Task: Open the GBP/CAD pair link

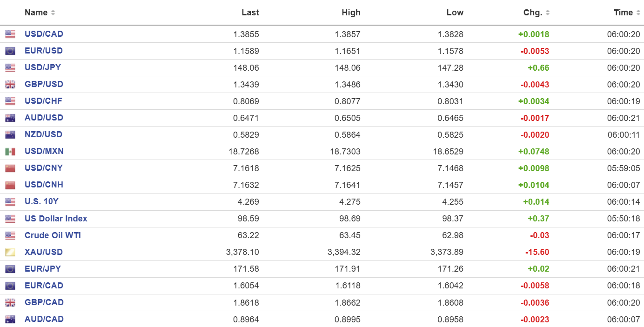Action: (44, 302)
